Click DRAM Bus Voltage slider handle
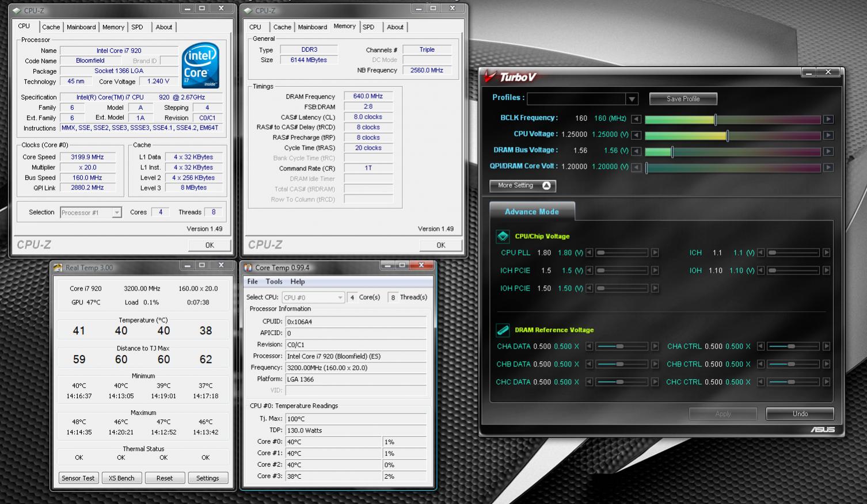 point(672,151)
